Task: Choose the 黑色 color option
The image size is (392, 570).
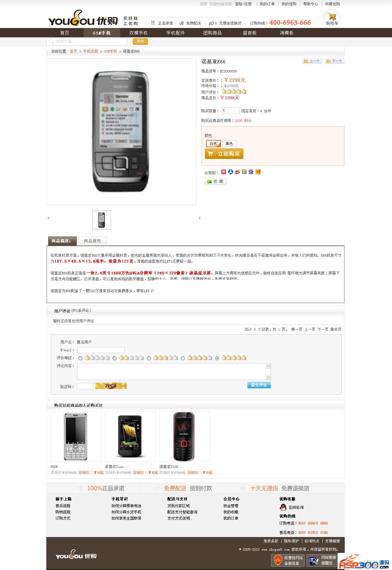Action: (229, 143)
